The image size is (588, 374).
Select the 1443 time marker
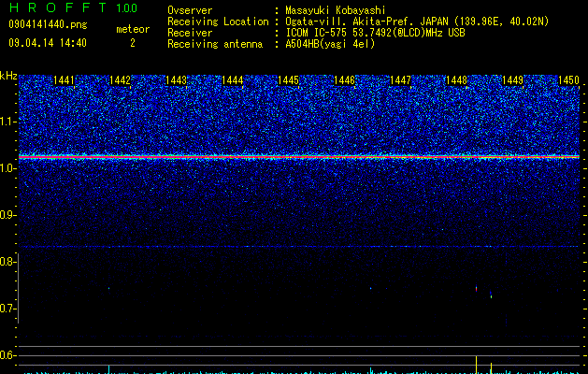click(176, 80)
